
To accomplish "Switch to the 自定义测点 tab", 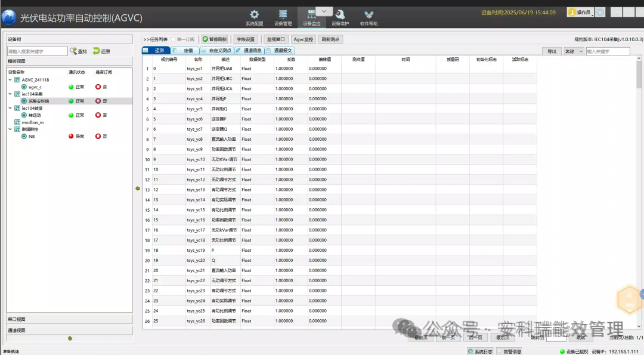I will pyautogui.click(x=217, y=51).
